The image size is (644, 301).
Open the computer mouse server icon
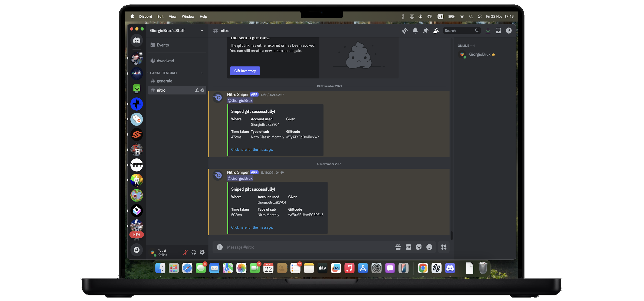(137, 119)
